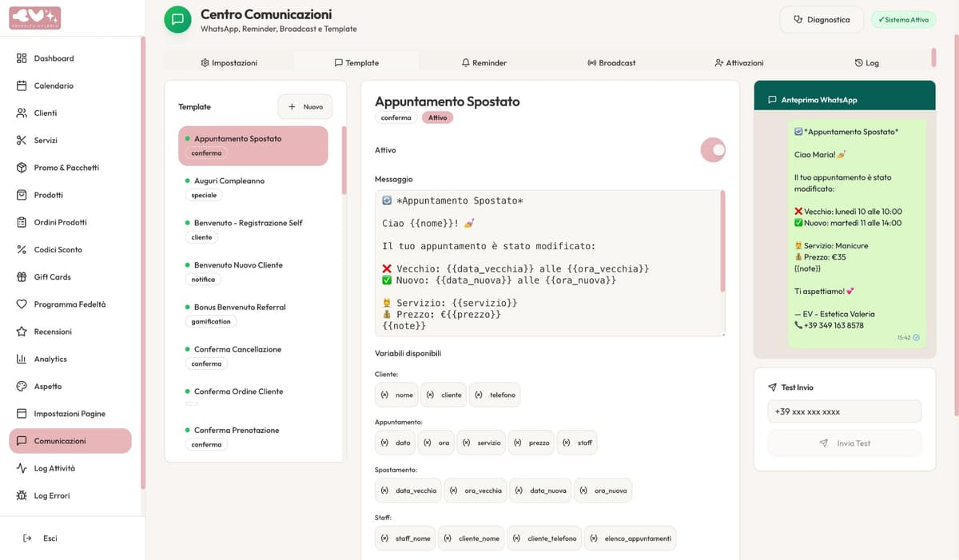Screen dimensions: 959x560
Task: Click the green Centro Comunicazioni chat icon
Action: (x=177, y=19)
